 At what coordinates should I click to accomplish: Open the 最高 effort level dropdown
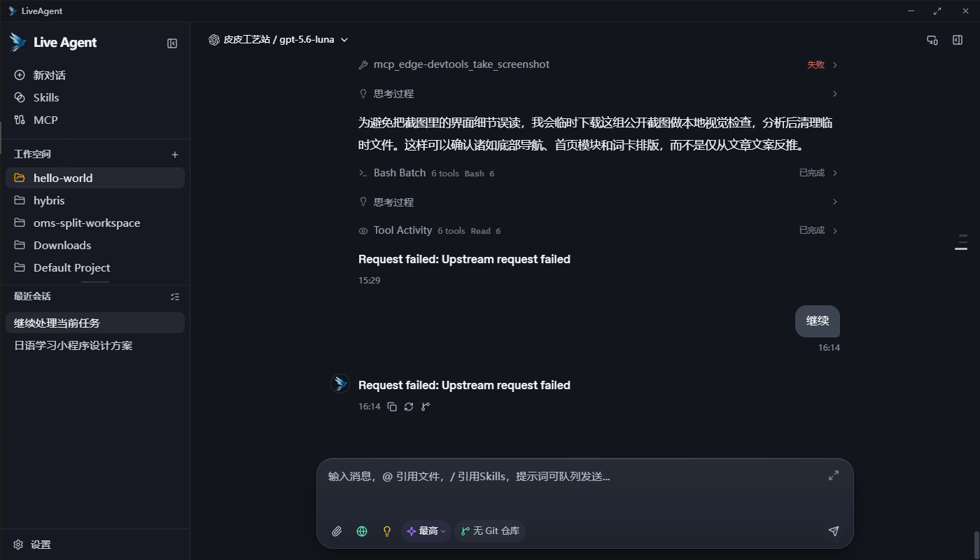[426, 531]
